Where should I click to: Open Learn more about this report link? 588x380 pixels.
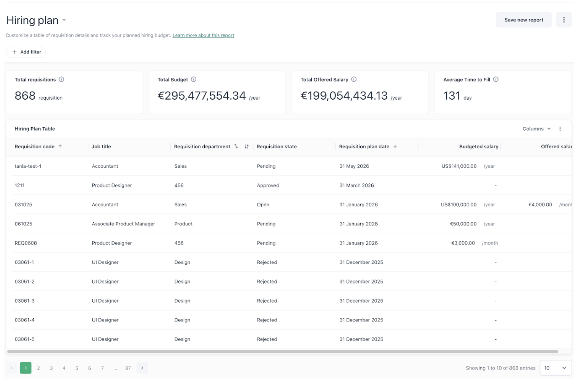click(203, 35)
